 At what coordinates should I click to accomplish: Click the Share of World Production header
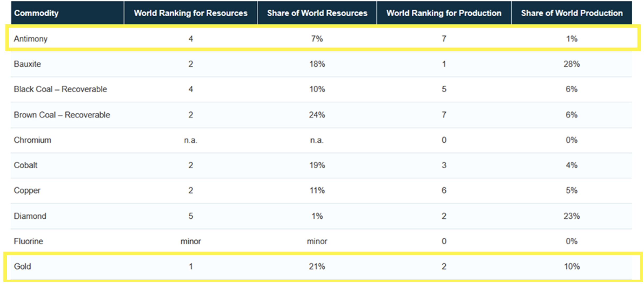point(572,13)
